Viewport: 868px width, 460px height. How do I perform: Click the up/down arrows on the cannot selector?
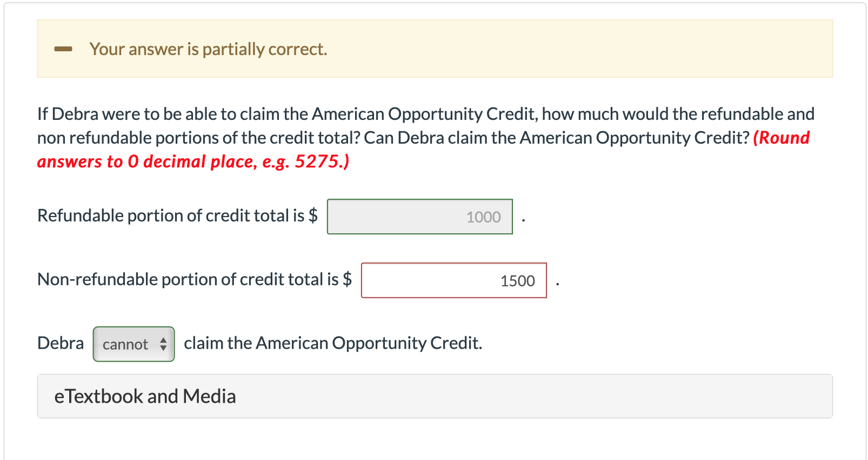tap(164, 343)
